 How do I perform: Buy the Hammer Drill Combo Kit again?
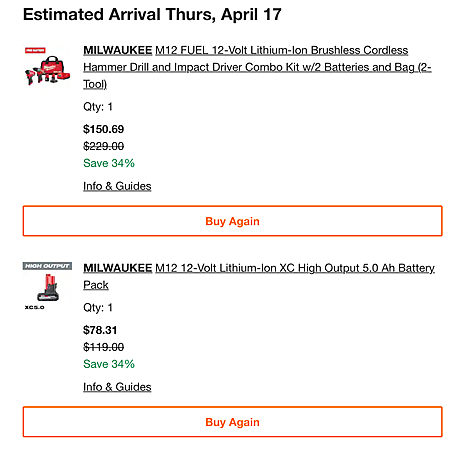(x=232, y=221)
